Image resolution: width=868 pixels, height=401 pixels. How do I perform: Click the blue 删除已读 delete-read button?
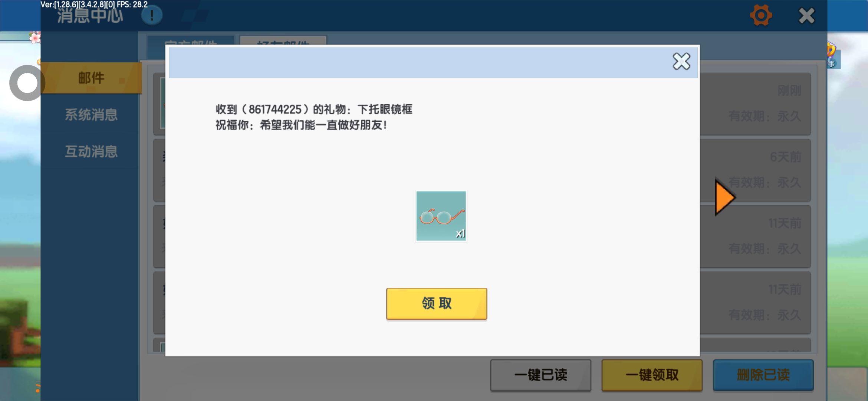763,375
